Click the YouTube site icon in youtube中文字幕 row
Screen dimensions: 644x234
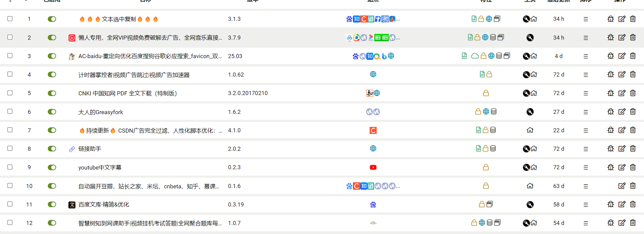tap(373, 167)
